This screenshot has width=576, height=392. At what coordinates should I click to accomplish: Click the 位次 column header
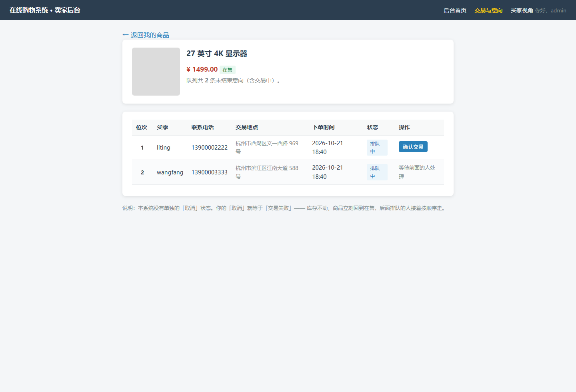(142, 127)
